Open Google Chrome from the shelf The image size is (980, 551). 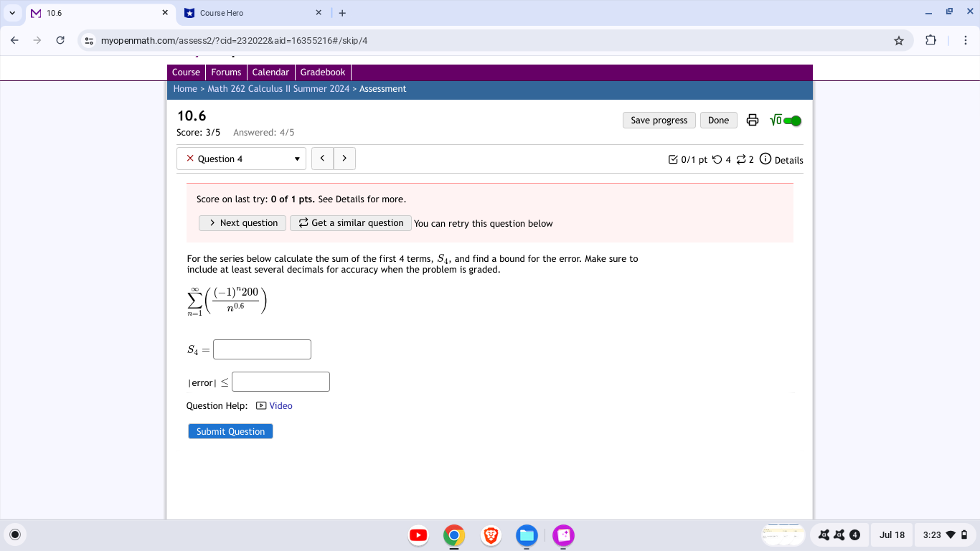pos(454,535)
